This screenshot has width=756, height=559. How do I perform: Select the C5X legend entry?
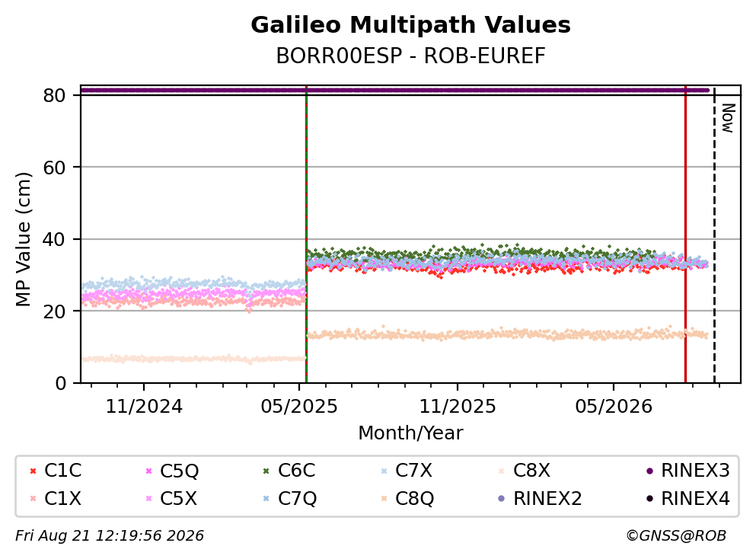[171, 499]
